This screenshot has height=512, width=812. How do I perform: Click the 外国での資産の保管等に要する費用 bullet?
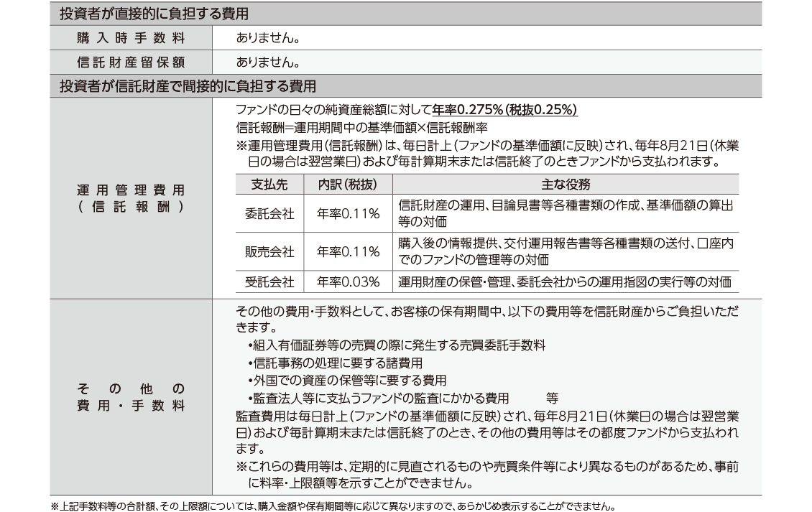(346, 380)
